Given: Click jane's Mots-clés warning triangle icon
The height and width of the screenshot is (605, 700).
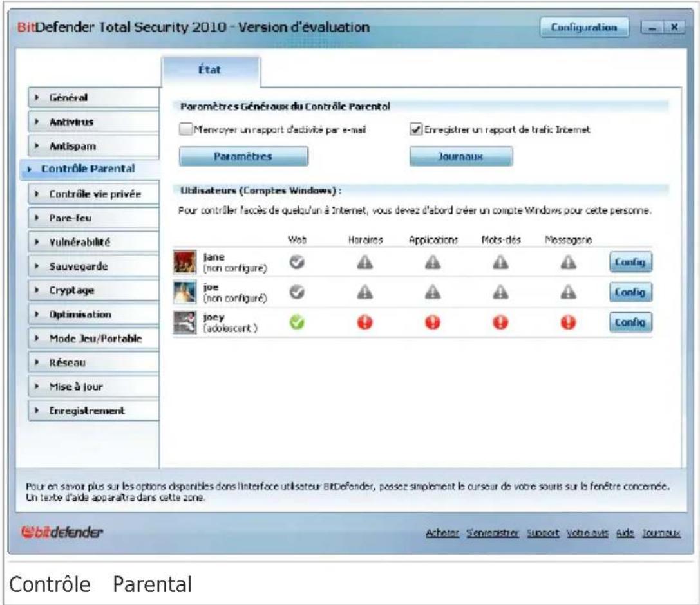Looking at the screenshot, I should point(500,262).
